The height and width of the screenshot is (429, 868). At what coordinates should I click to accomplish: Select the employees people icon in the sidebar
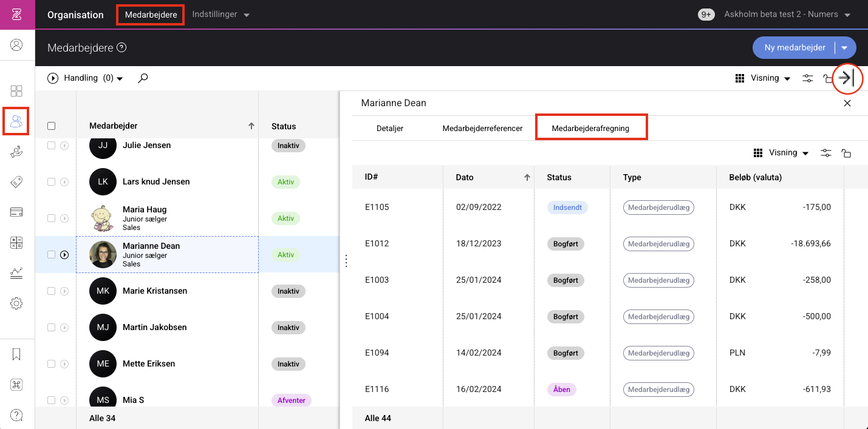pyautogui.click(x=17, y=121)
